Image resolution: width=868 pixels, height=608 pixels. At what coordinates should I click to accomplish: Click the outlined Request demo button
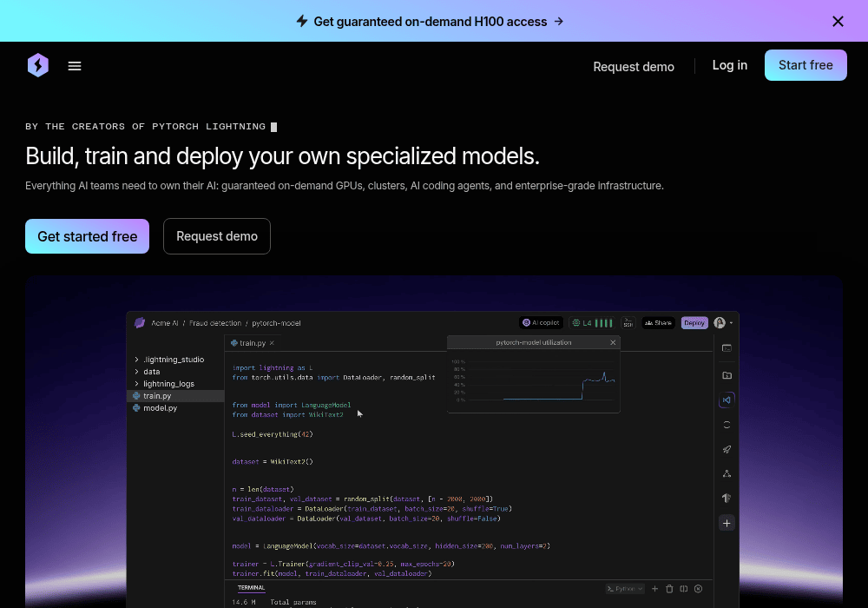point(216,236)
